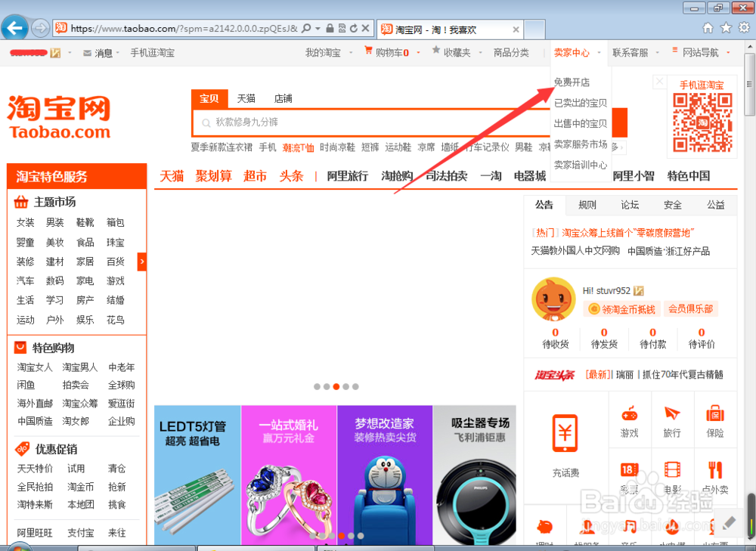
Task: Go back with the browser back arrow
Action: (x=14, y=28)
